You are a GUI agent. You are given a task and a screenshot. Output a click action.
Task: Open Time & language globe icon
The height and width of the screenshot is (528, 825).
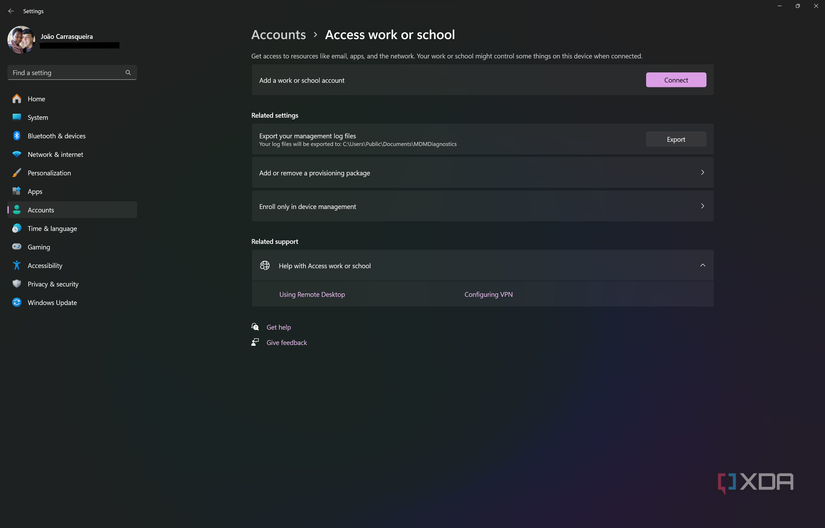[17, 228]
